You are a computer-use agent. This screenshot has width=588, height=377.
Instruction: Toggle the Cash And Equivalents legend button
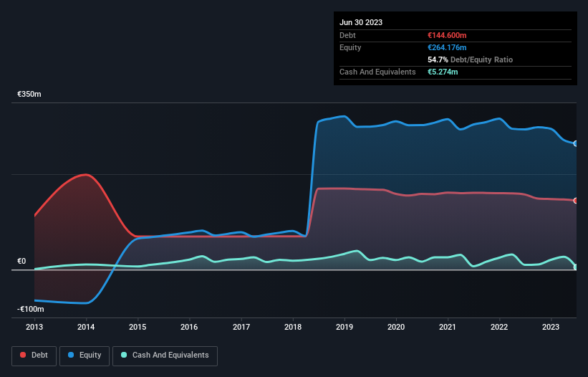[x=165, y=355]
